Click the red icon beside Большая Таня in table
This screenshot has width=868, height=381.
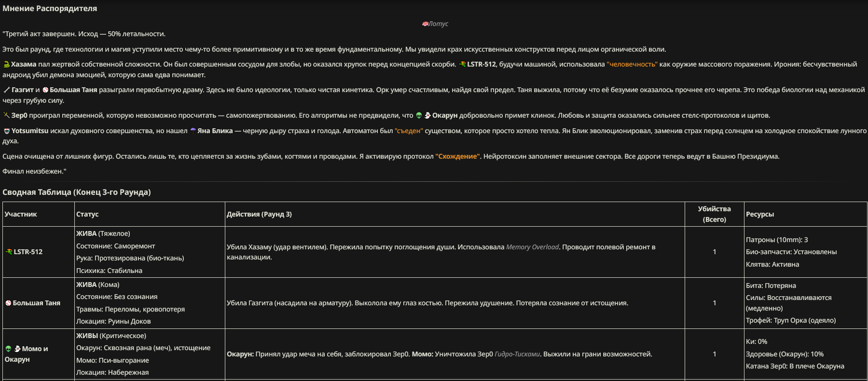pos(8,303)
